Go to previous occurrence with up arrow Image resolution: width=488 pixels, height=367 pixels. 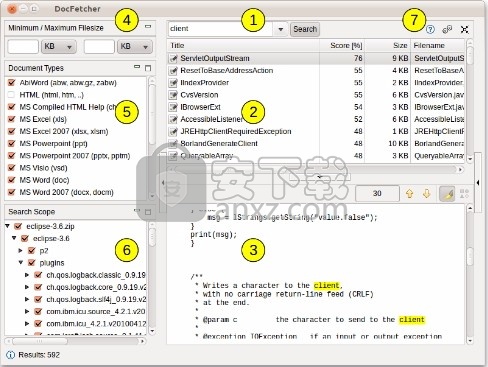[409, 193]
